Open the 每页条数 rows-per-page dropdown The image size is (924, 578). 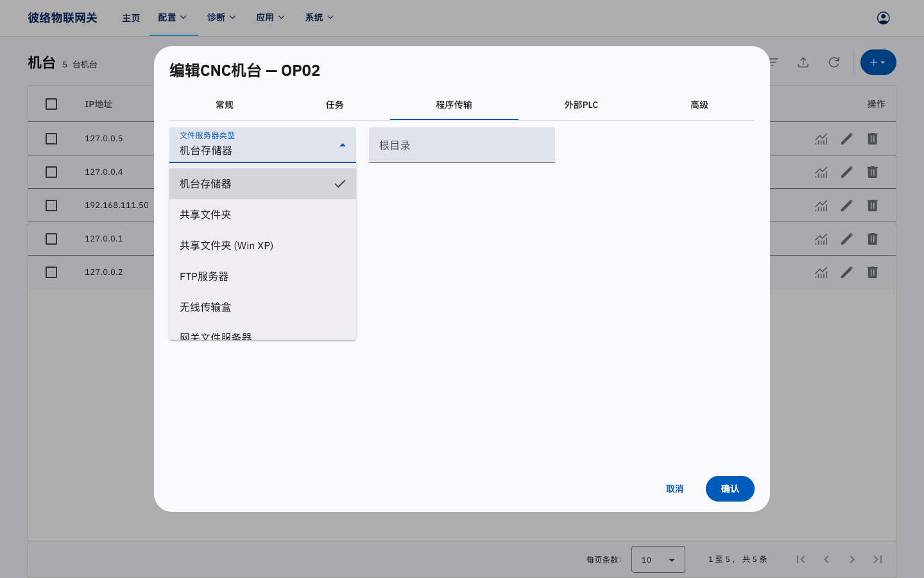coord(658,559)
